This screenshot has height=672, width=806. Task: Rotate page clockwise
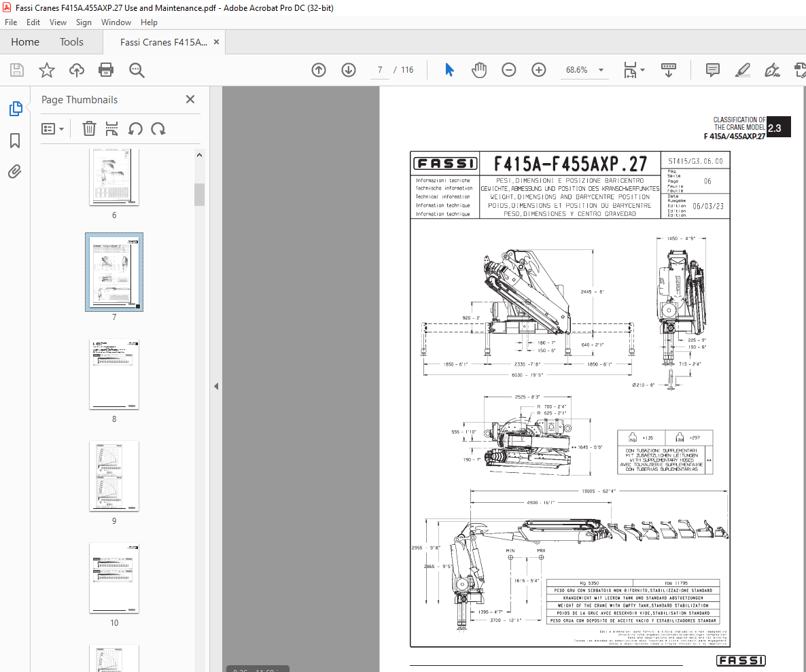158,128
